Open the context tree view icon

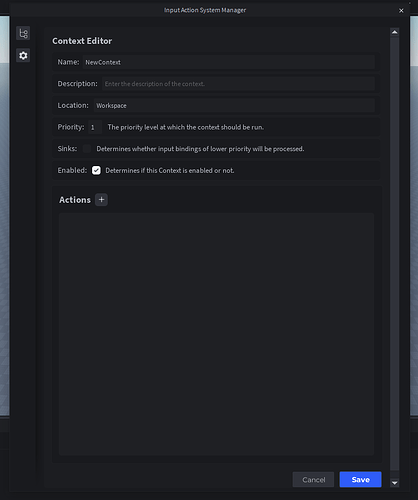[23, 33]
